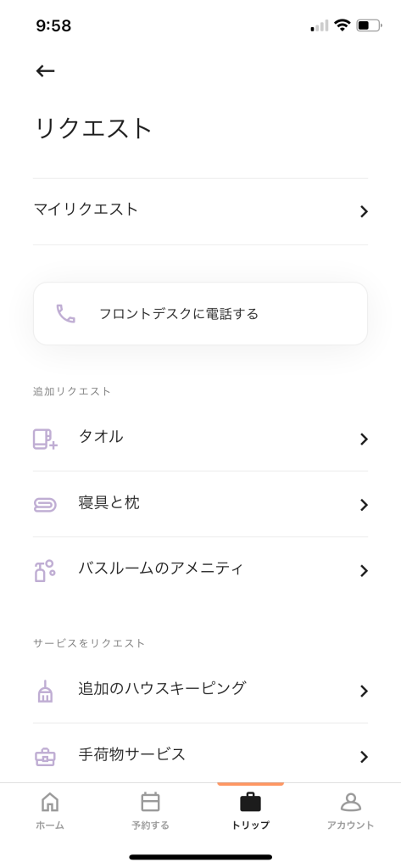Tap the bathroom amenities bottle icon
Image resolution: width=401 pixels, height=868 pixels.
45,570
